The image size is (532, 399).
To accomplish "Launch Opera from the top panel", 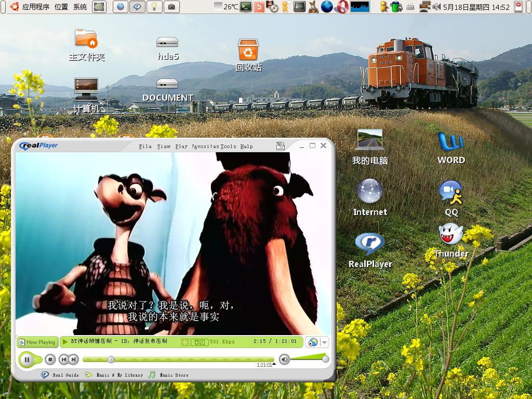I will tap(342, 7).
